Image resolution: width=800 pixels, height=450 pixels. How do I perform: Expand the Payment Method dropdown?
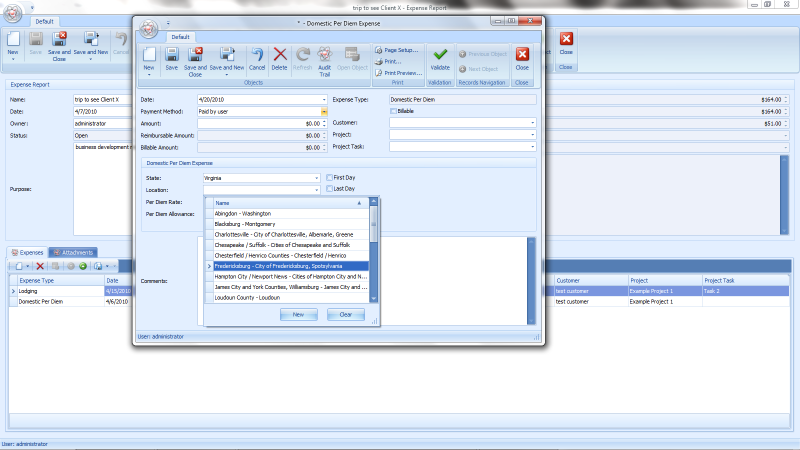pos(324,111)
